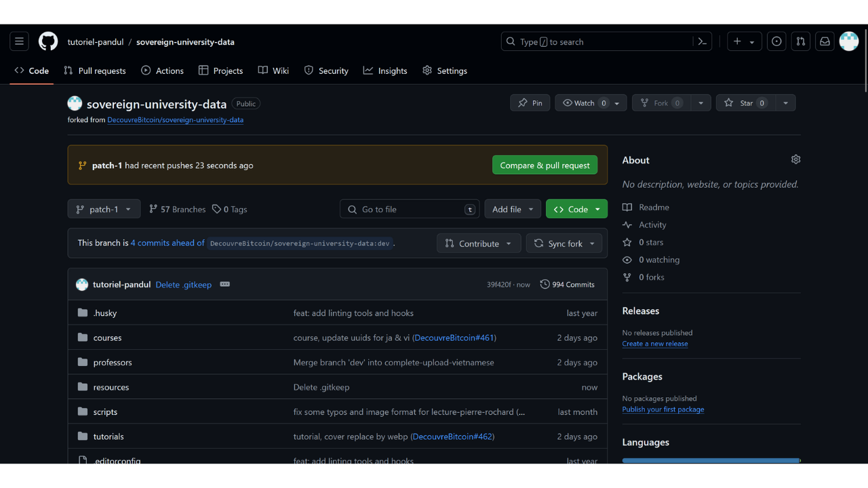
Task: Open the command palette icon
Action: point(703,41)
